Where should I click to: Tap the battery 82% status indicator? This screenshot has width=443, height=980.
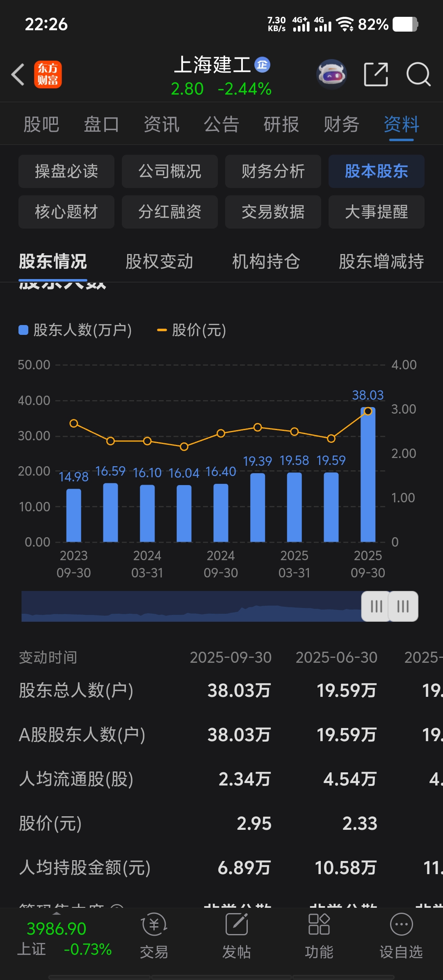point(388,24)
